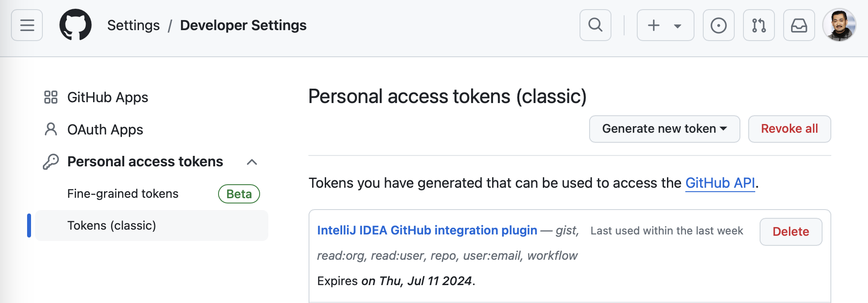Open IntelliJ IDEA GitHub integration plugin token
Screen dimensions: 868x303
point(427,230)
